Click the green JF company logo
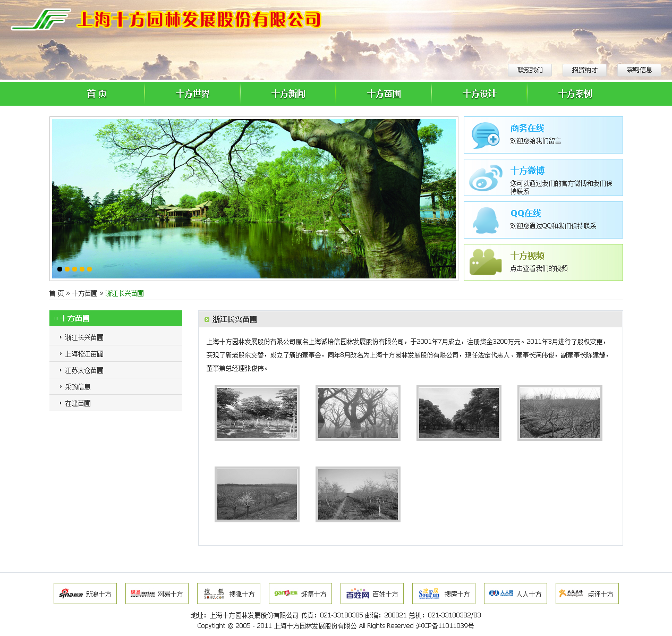672x636 pixels. 41,20
